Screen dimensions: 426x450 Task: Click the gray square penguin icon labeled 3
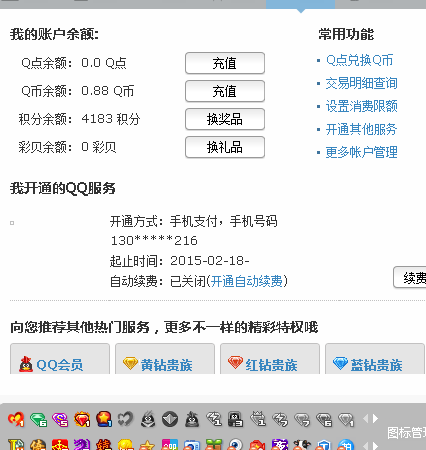coord(235,419)
